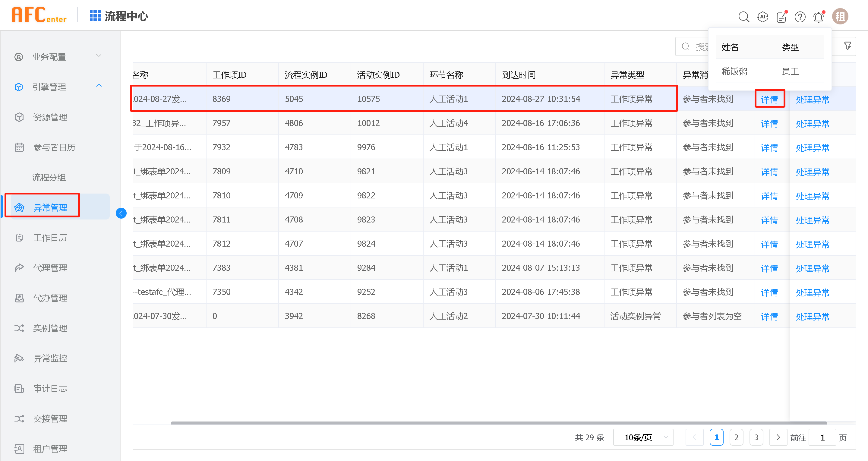Click the help question mark icon
868x461 pixels.
(x=800, y=17)
